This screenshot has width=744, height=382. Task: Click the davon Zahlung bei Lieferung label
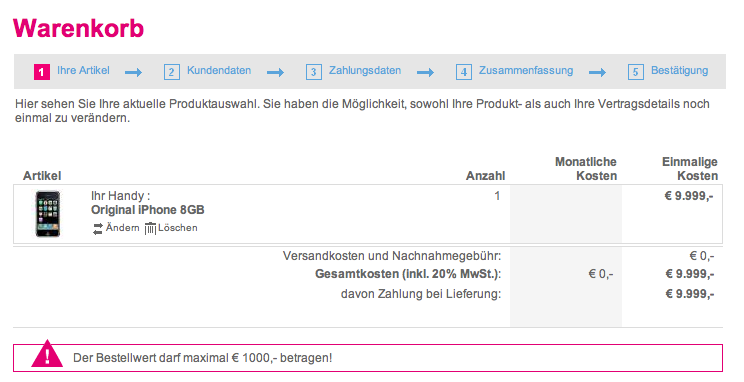tap(421, 294)
